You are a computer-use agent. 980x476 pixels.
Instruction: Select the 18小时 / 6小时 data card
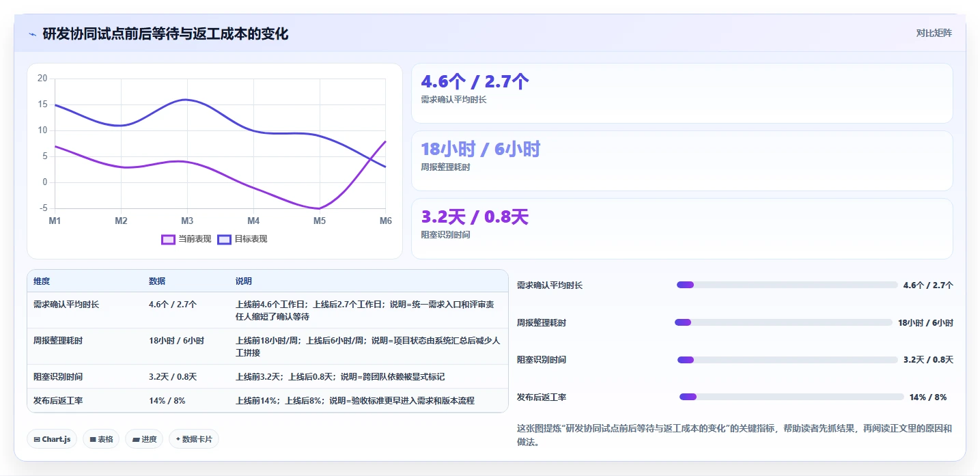click(x=682, y=160)
